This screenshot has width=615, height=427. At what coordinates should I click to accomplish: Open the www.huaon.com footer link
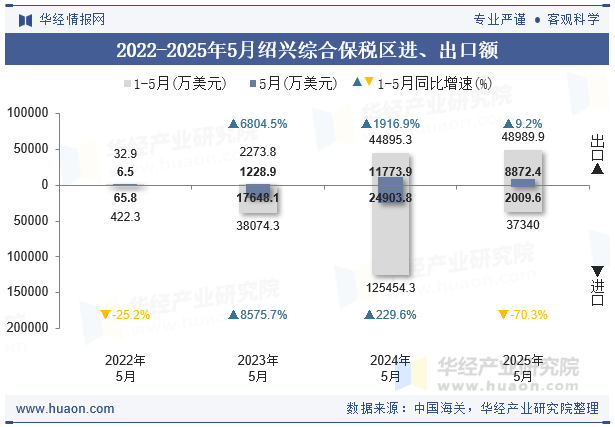pyautogui.click(x=65, y=409)
